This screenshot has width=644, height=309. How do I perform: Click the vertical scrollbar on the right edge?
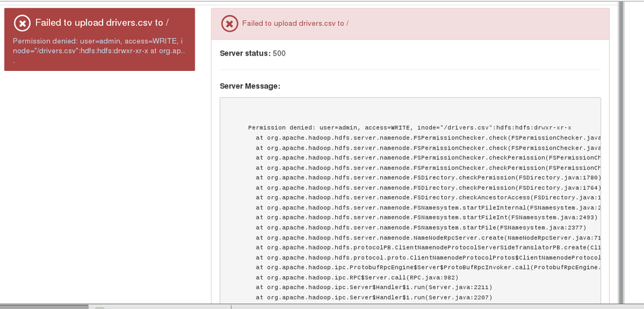pos(621,152)
